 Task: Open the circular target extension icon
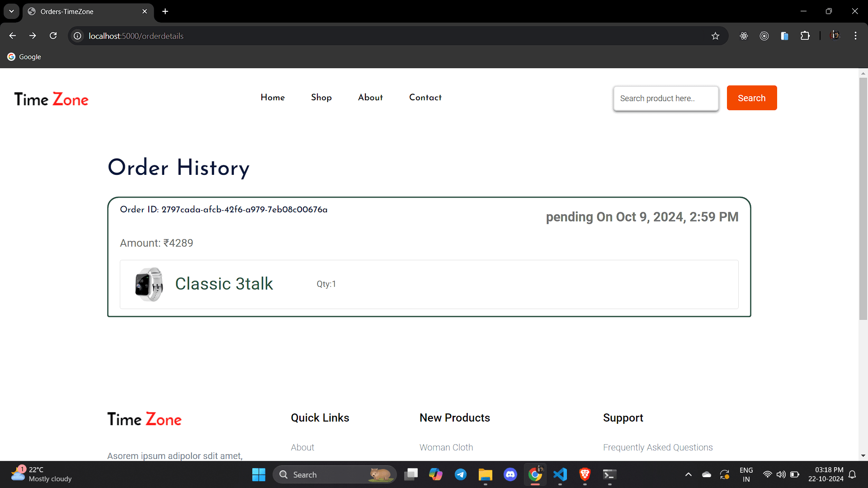click(x=764, y=36)
